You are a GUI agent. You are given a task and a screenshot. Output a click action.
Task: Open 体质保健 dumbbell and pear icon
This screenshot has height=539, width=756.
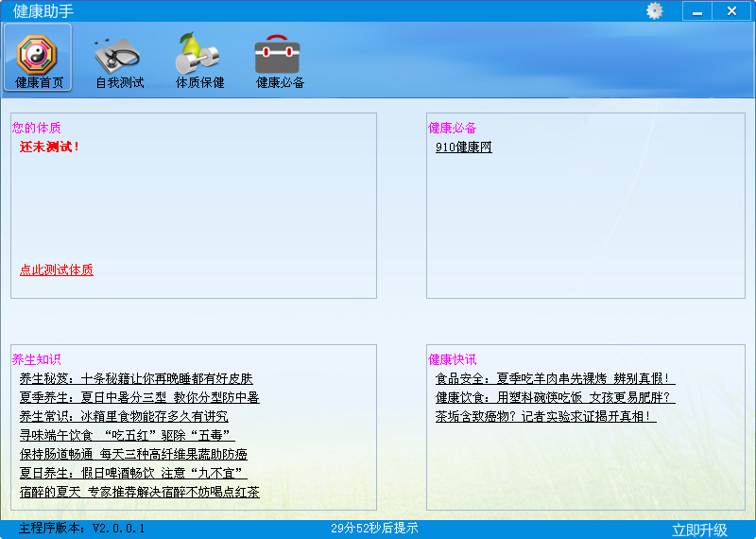199,61
